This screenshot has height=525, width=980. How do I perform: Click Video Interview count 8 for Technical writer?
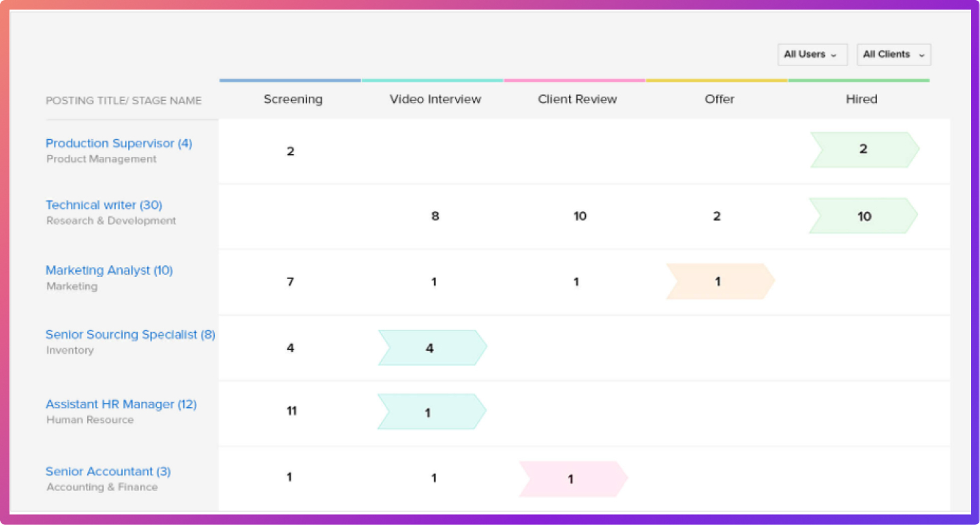tap(435, 216)
